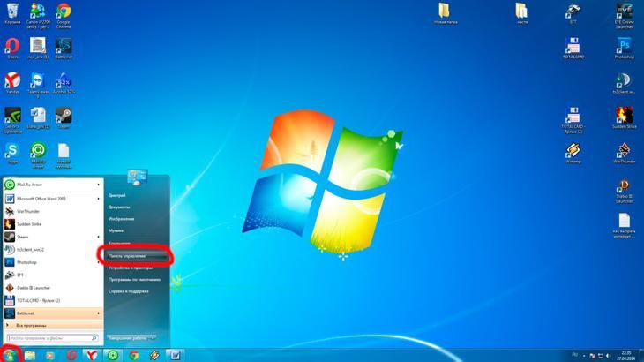Open the EFT desktop shortcut at top right
The image size is (644, 362).
point(573,13)
